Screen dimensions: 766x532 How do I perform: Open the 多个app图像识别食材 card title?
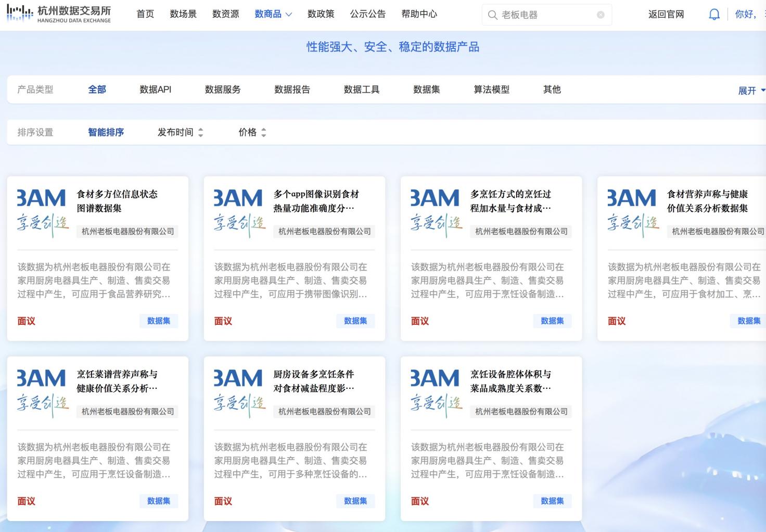click(x=316, y=201)
